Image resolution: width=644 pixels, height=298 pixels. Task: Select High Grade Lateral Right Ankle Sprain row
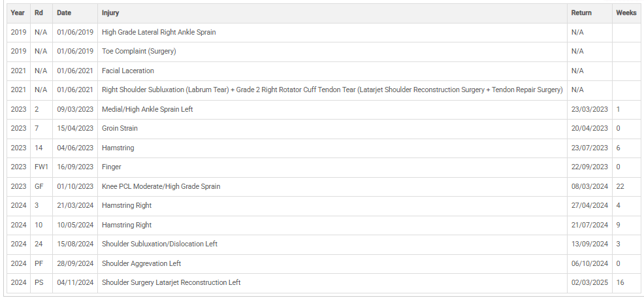point(159,32)
